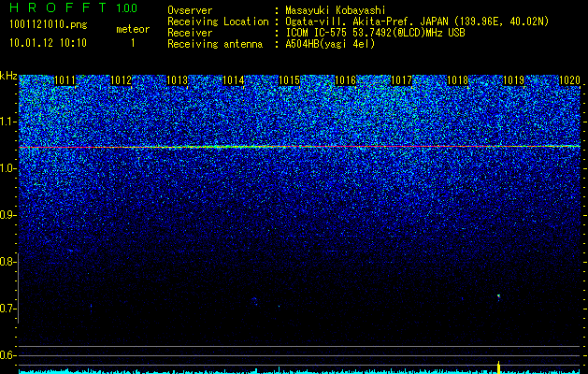
Task: Click the cyan signal level graph
Action: coord(300,372)
